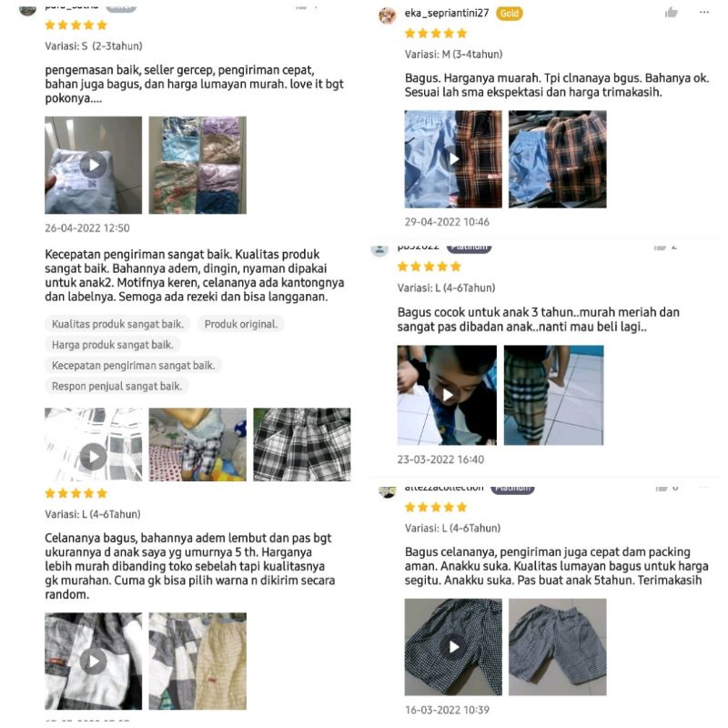Select the "Produk original." tag
Image resolution: width=728 pixels, height=728 pixels.
(241, 324)
